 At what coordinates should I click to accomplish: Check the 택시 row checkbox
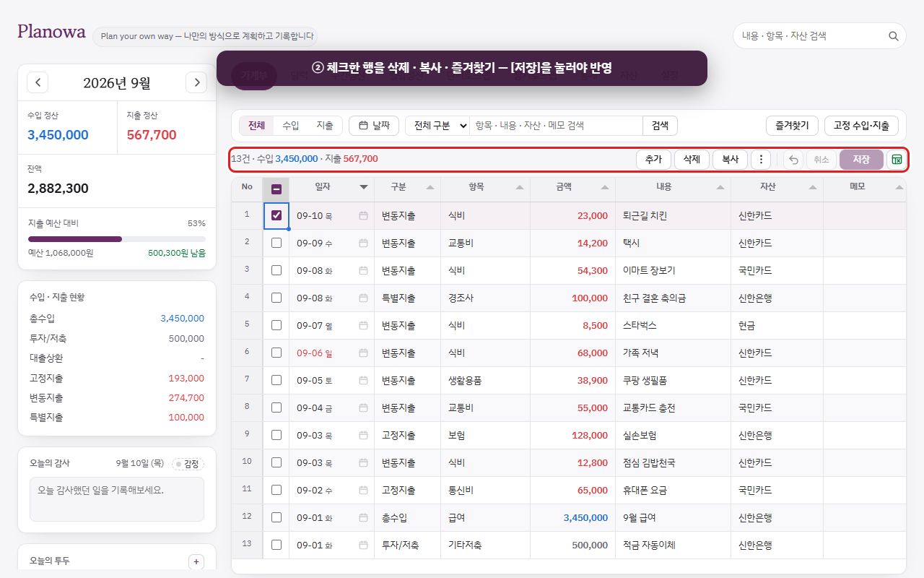(x=276, y=243)
